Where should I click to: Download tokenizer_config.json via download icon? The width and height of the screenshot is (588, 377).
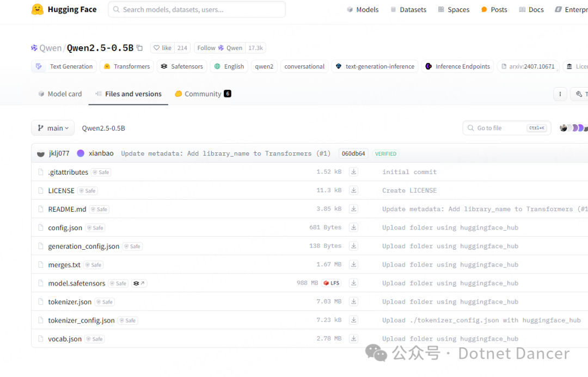point(353,320)
